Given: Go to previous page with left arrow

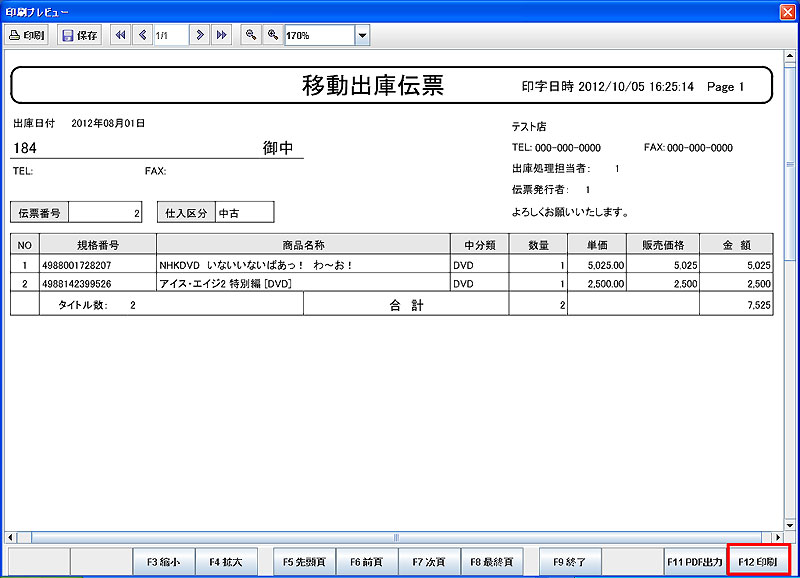Looking at the screenshot, I should pyautogui.click(x=142, y=35).
